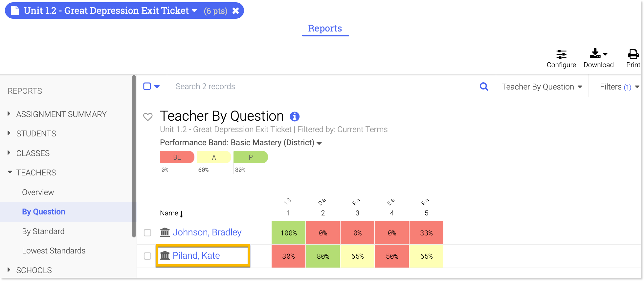The width and height of the screenshot is (644, 281).
Task: Sort by the Name column arrow
Action: (181, 214)
